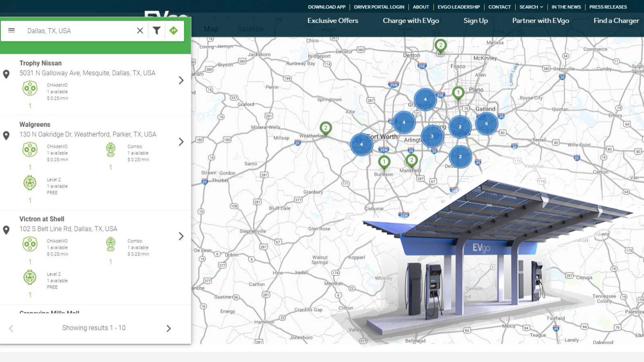Click the green directions arrow icon
The image size is (644, 362).
173,31
